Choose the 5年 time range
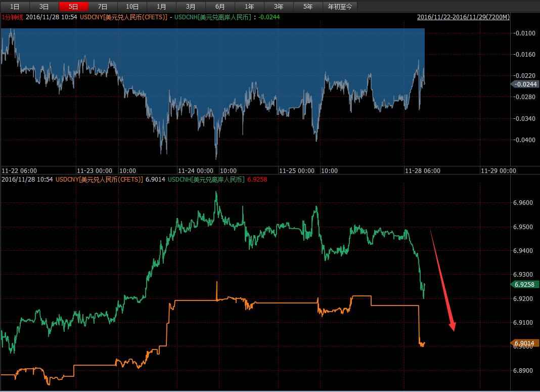Image resolution: width=540 pixels, height=392 pixels. coord(308,7)
